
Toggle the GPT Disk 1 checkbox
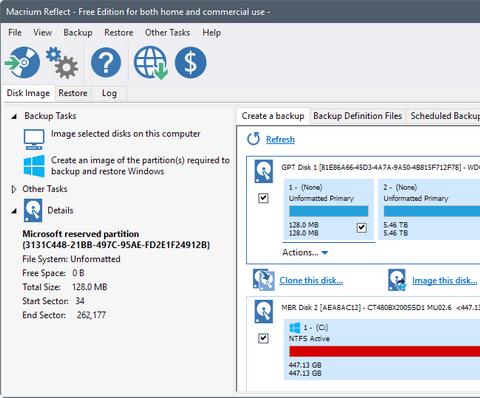263,198
